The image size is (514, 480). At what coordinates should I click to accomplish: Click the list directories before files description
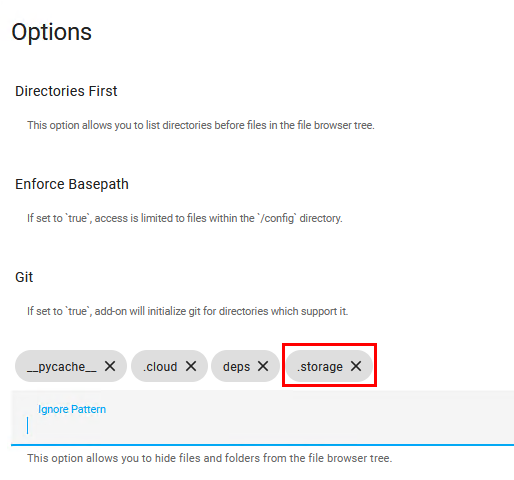point(201,125)
